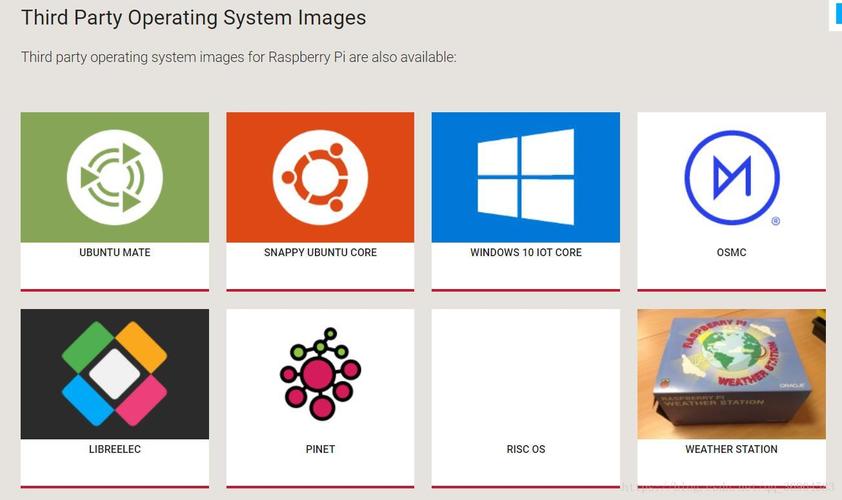Open the RISC OS text link
The image size is (842, 500).
pos(525,450)
